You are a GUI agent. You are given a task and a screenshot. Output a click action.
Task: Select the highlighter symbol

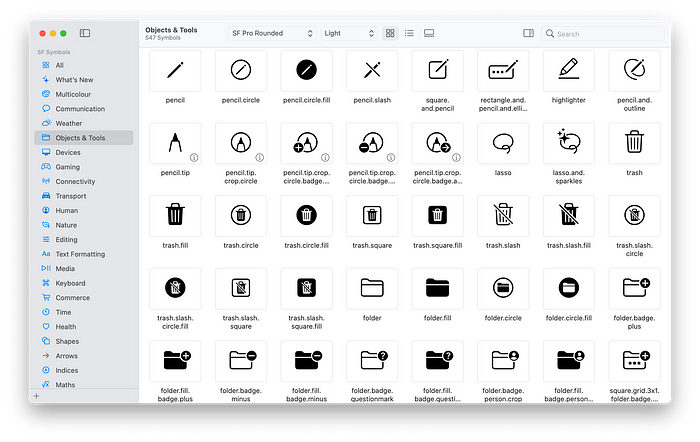569,71
